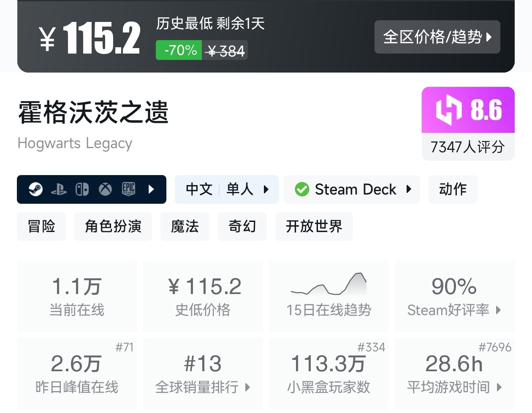Click the Hogwarts Legacy English subtitle
The height and width of the screenshot is (413, 532).
[x=75, y=143]
